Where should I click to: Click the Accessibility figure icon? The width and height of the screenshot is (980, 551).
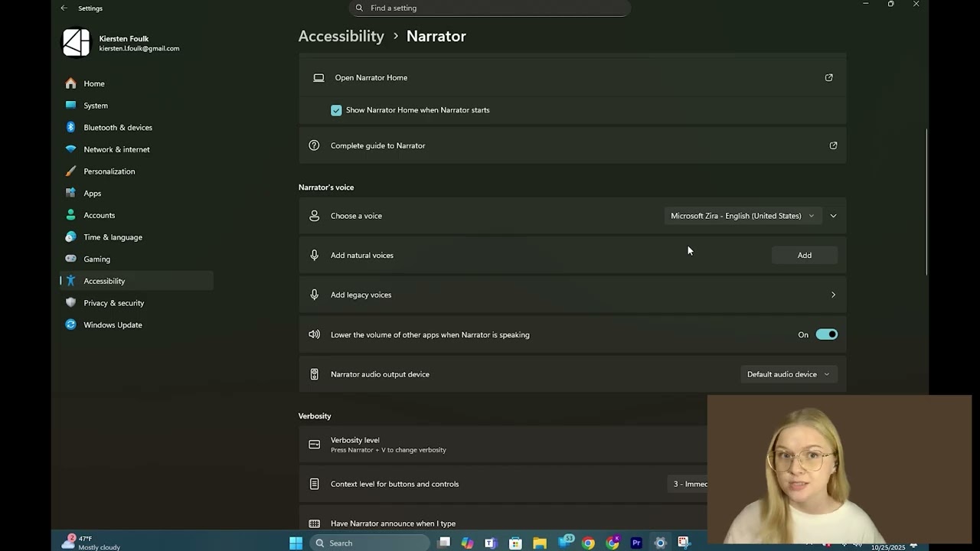tap(70, 281)
